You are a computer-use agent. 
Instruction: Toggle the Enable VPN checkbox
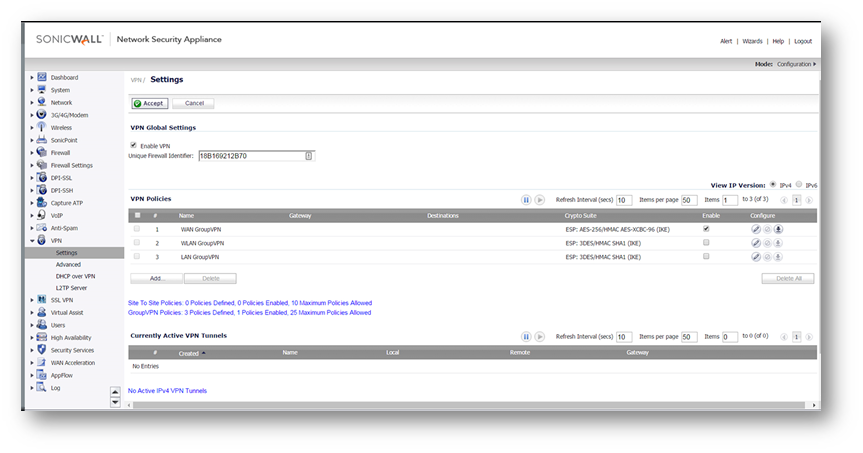click(x=133, y=145)
